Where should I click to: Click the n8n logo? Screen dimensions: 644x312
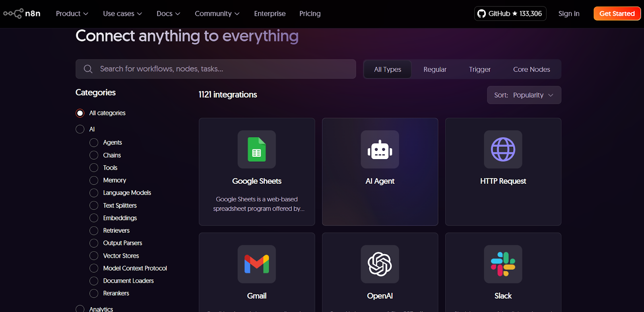click(x=22, y=14)
